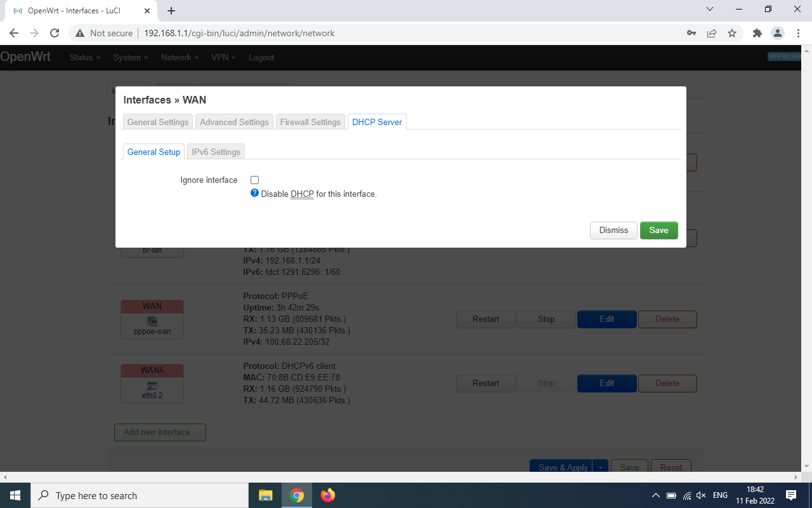
Task: Open a new browser tab
Action: point(171,11)
